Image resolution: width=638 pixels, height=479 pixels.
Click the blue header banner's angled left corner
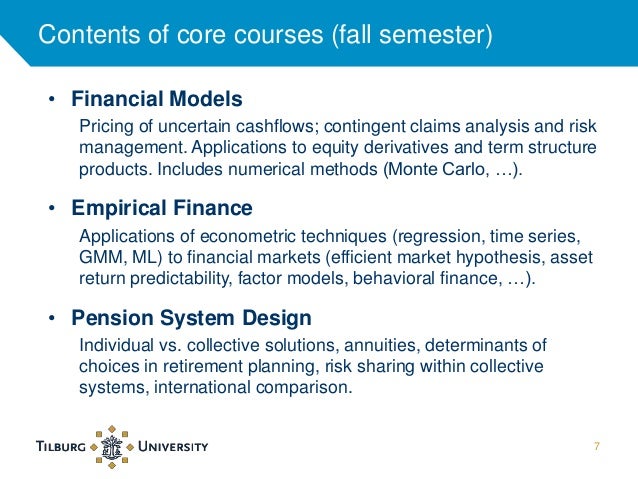coord(15,51)
